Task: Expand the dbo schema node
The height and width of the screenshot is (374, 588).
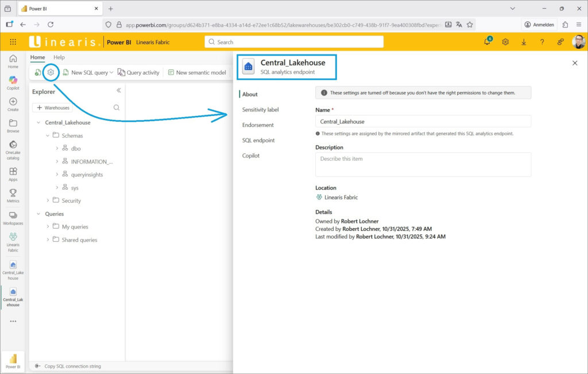Action: click(x=57, y=148)
